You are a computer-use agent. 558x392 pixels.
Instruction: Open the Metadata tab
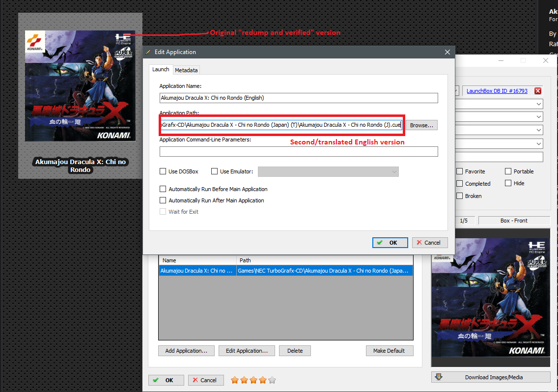(x=186, y=70)
